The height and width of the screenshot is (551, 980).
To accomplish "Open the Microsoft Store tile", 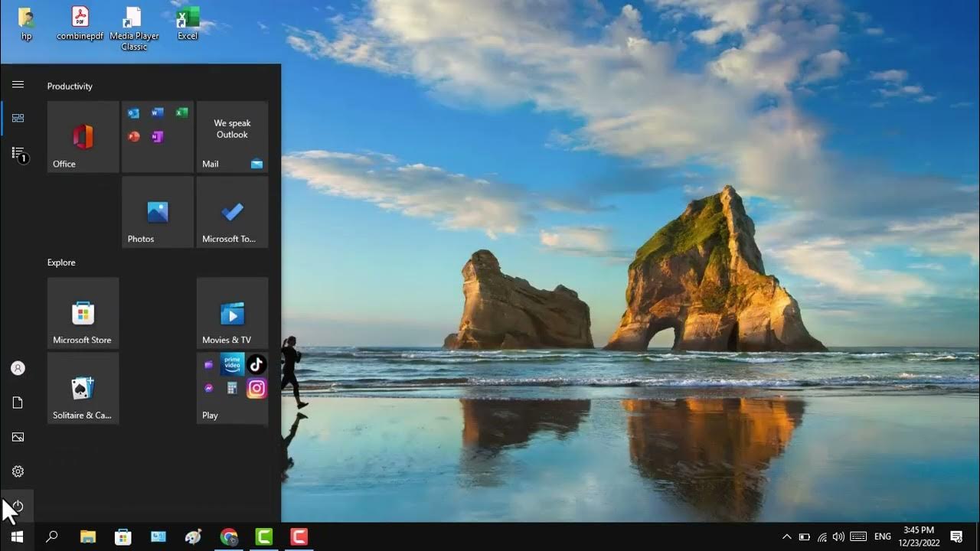I will pos(83,313).
